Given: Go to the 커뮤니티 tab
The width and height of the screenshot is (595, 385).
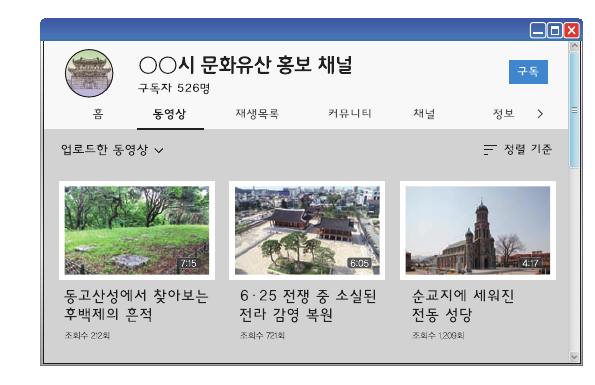Looking at the screenshot, I should click(x=349, y=113).
